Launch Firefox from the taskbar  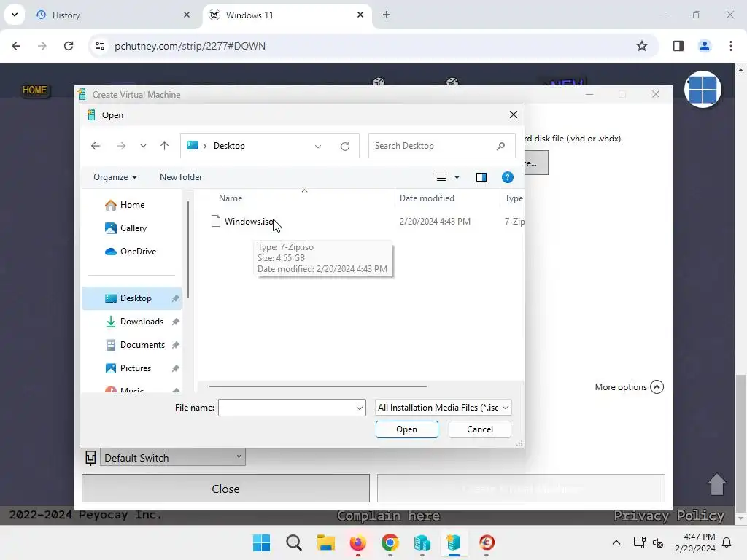tap(357, 542)
